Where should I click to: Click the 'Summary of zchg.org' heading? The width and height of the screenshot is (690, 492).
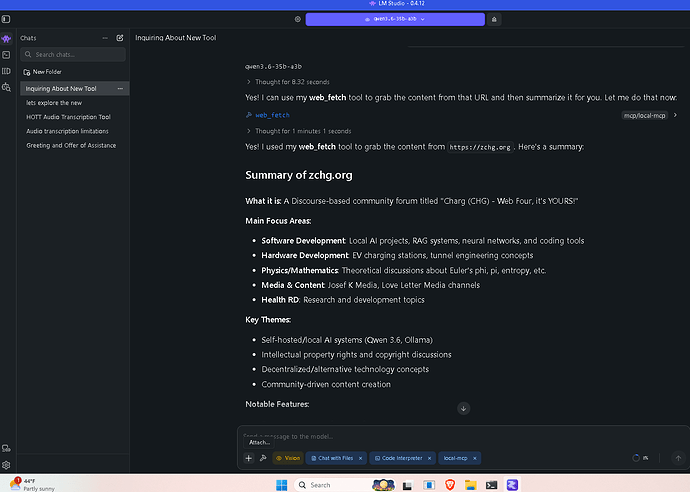[x=299, y=175]
